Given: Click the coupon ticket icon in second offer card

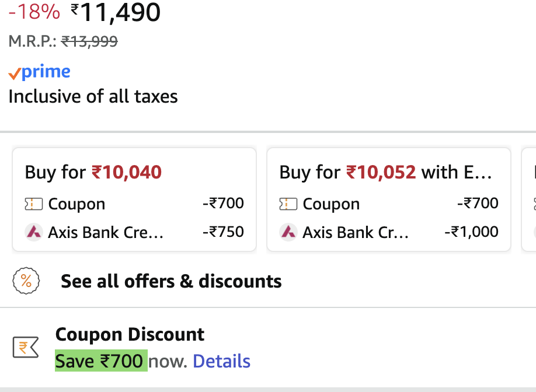Looking at the screenshot, I should point(288,204).
